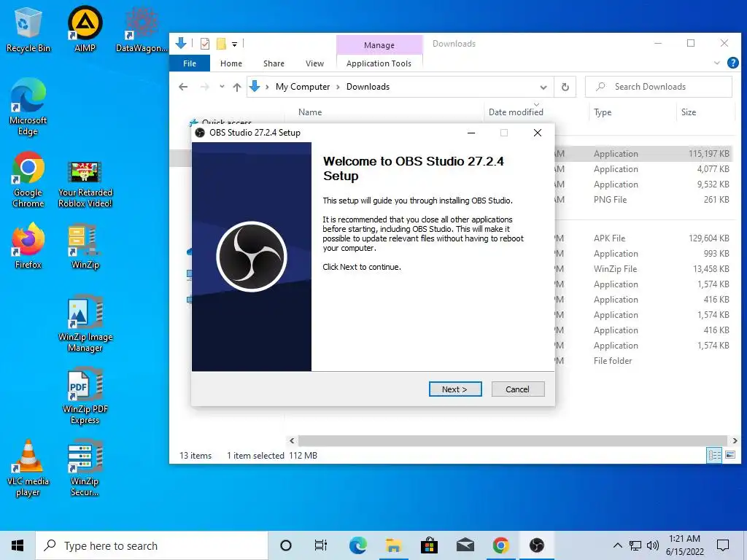Click Next in OBS Setup

pyautogui.click(x=455, y=389)
